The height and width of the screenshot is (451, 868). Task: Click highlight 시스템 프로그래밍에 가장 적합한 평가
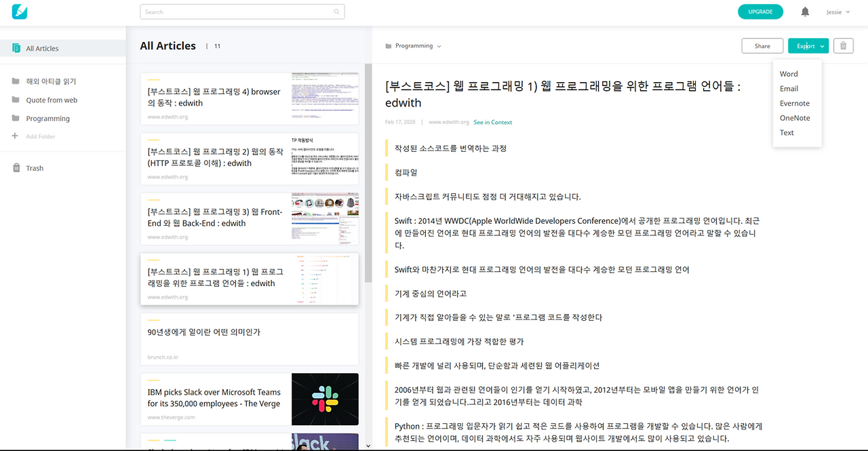(459, 342)
